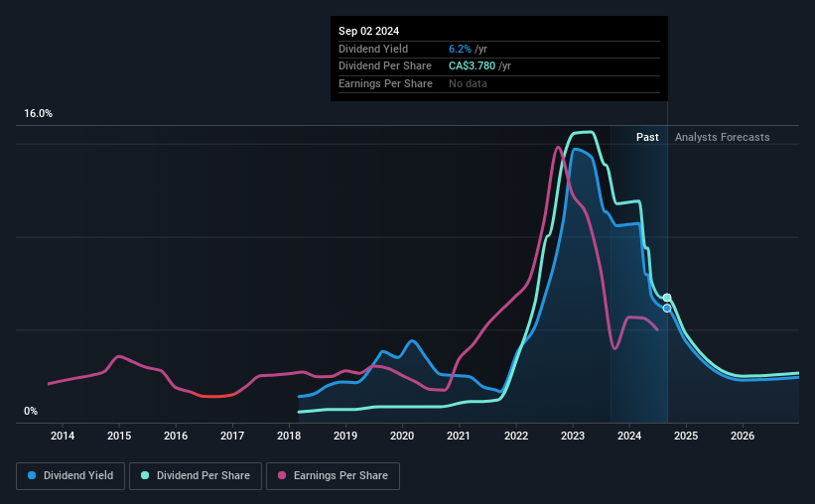Click the Past label on the chart
The image size is (815, 504).
point(647,137)
